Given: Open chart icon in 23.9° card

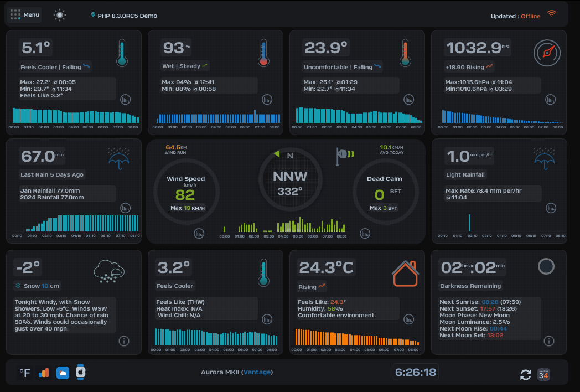Looking at the screenshot, I should [x=408, y=100].
